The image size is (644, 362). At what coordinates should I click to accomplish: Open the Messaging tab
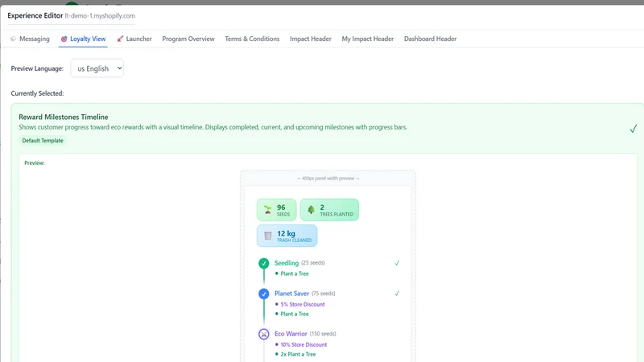[30, 39]
